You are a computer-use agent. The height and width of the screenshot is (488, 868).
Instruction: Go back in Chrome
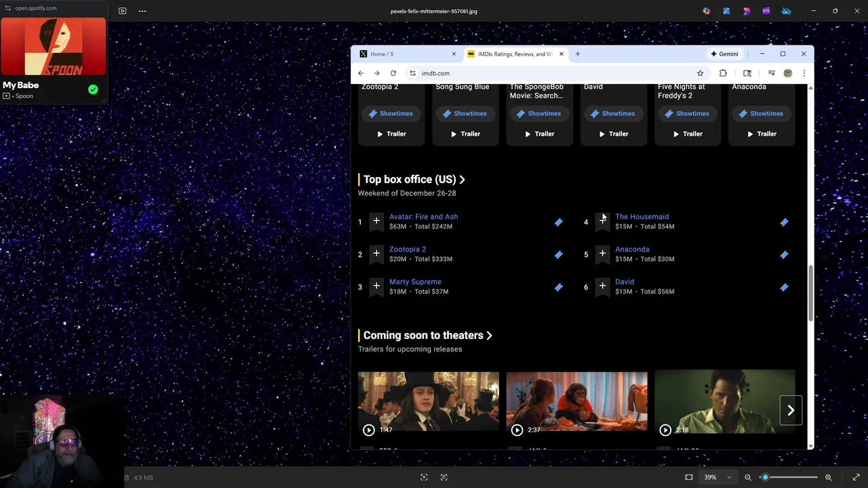361,73
